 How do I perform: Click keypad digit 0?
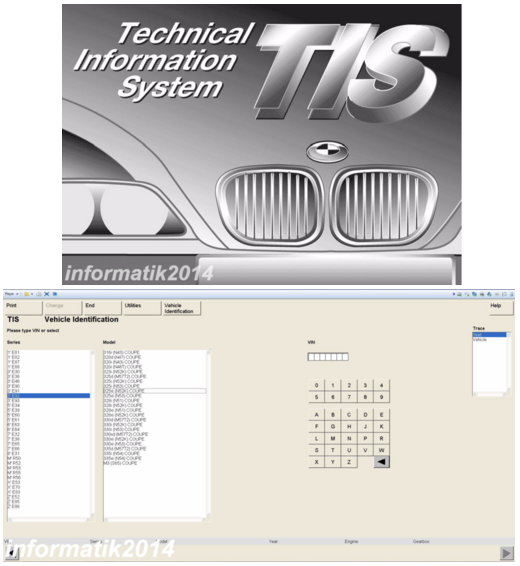316,385
